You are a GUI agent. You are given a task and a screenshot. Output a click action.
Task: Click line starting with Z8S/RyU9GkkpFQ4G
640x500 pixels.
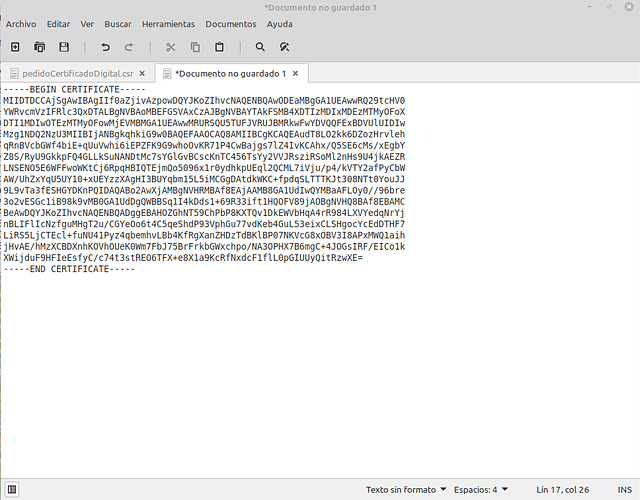click(204, 157)
